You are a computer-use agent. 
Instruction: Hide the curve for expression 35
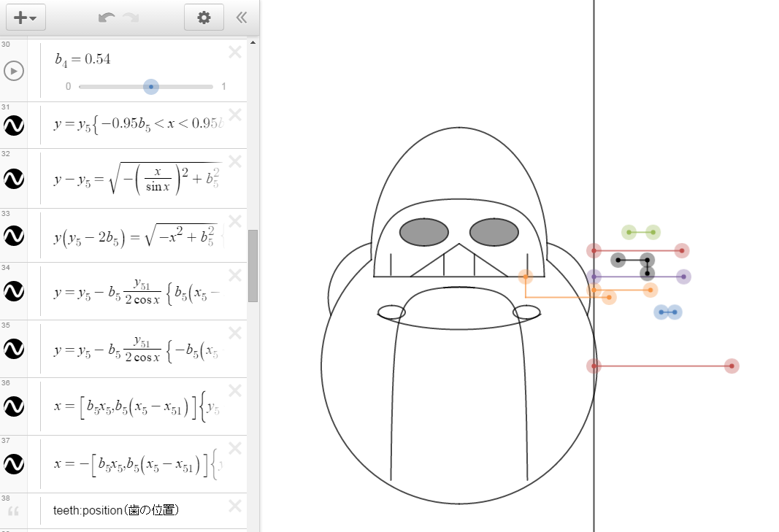[14, 350]
